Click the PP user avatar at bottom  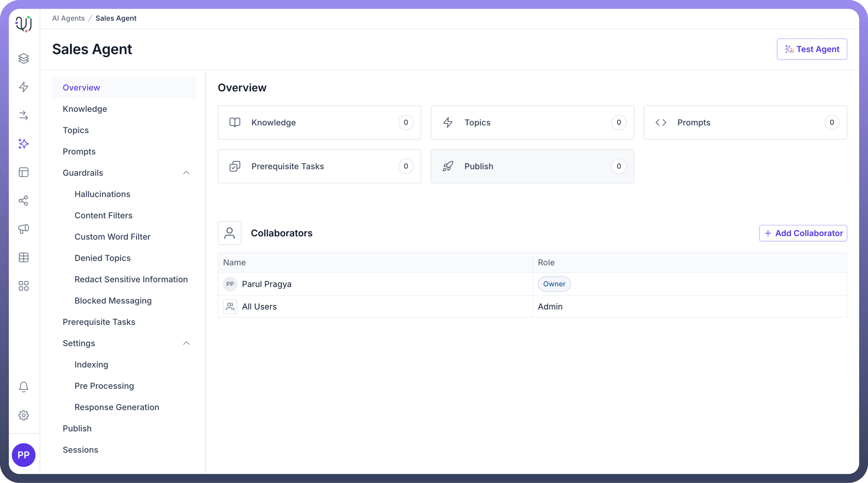click(24, 455)
